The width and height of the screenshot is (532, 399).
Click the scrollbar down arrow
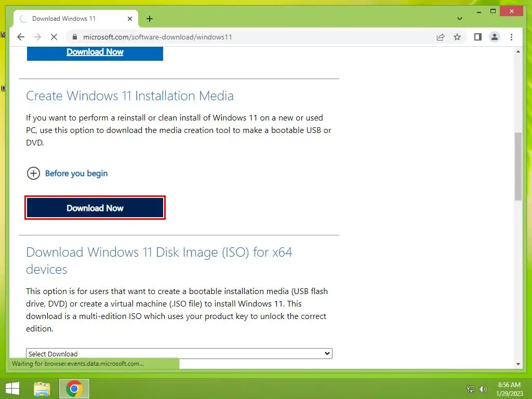pos(518,364)
